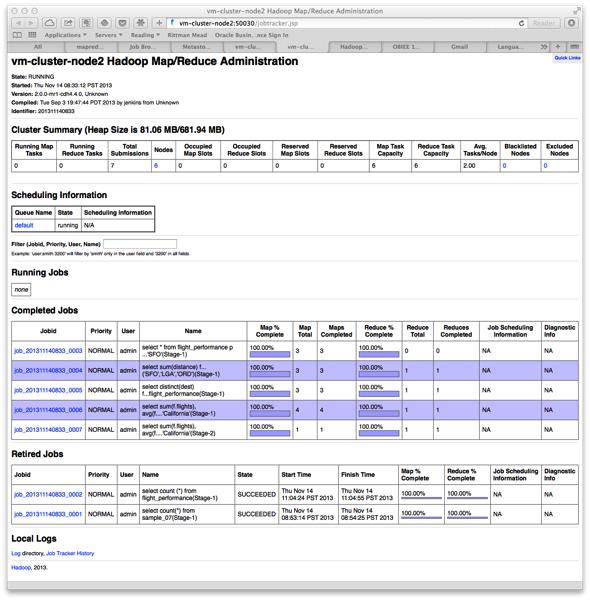Switch to the OBIEE 1... tab

(x=406, y=47)
